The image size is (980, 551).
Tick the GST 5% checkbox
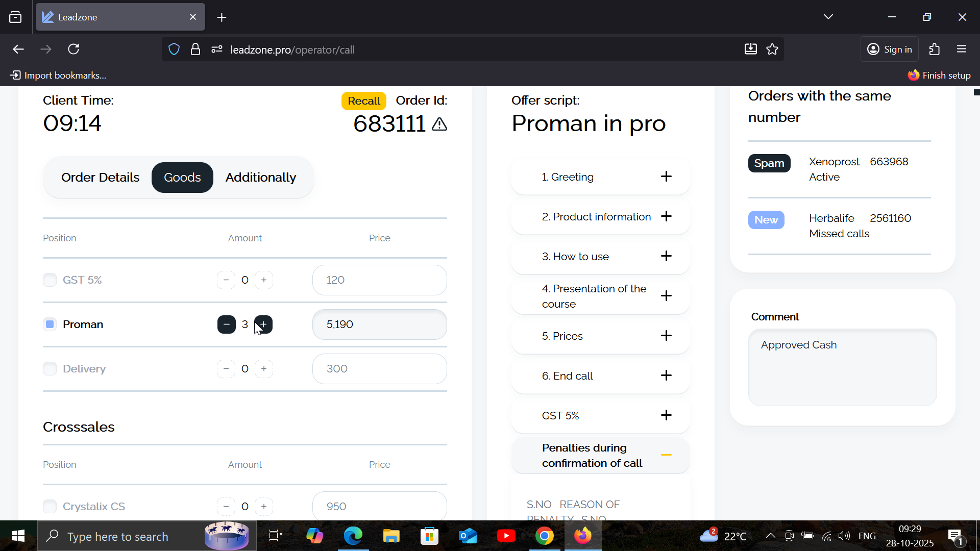click(x=50, y=280)
